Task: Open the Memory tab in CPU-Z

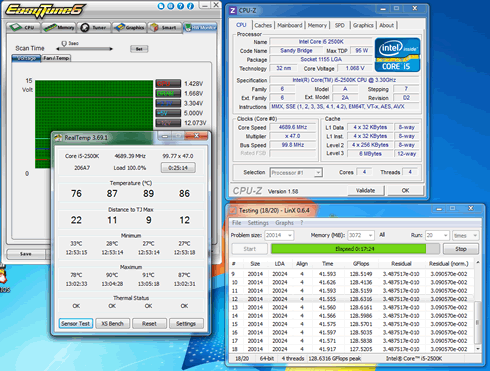Action: tap(317, 25)
